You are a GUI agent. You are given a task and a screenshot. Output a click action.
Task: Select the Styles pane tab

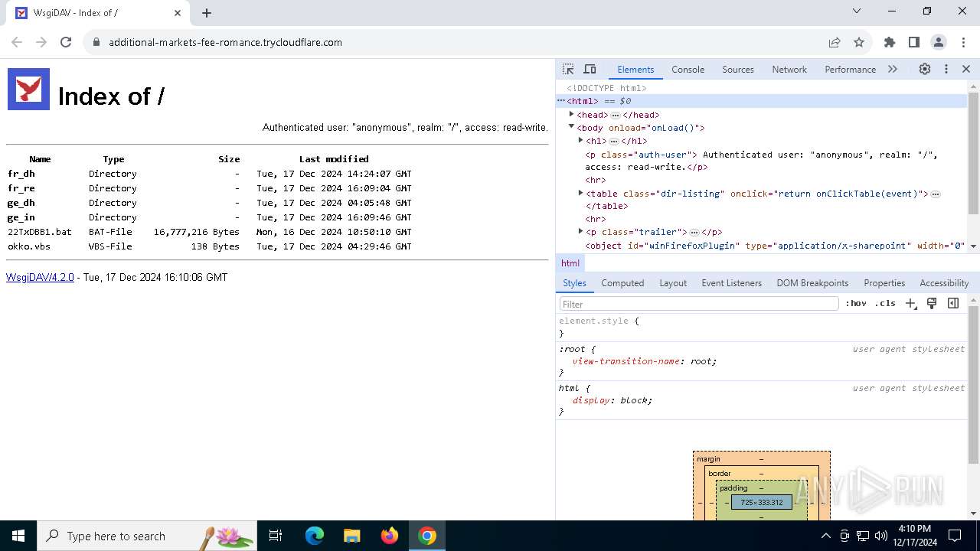point(574,282)
